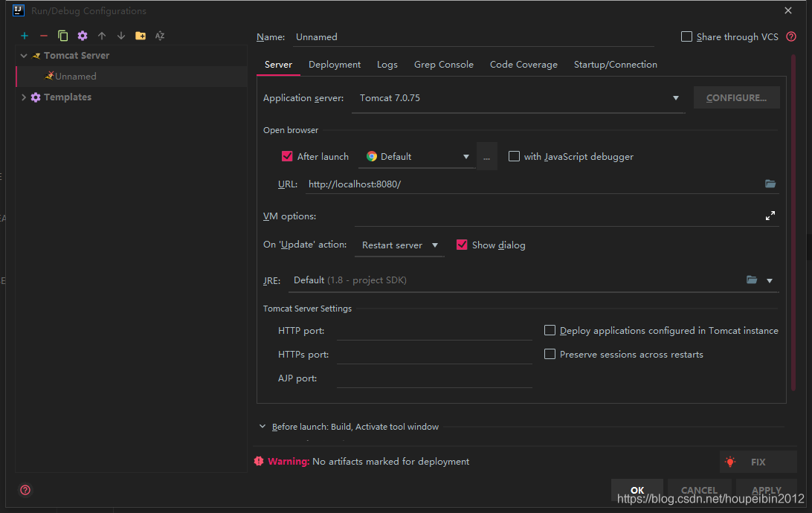The width and height of the screenshot is (812, 513).
Task: Click the APPLY button
Action: tap(767, 490)
